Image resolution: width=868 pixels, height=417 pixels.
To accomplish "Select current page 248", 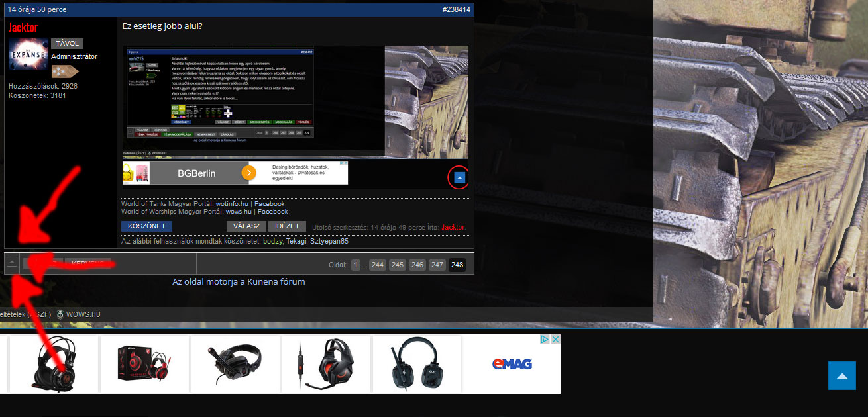I will [457, 265].
